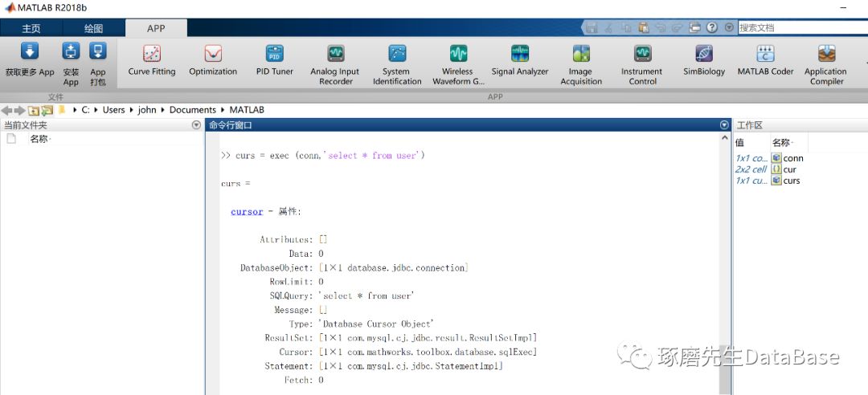
Task: Switch to the 绘图 tab
Action: (93, 28)
